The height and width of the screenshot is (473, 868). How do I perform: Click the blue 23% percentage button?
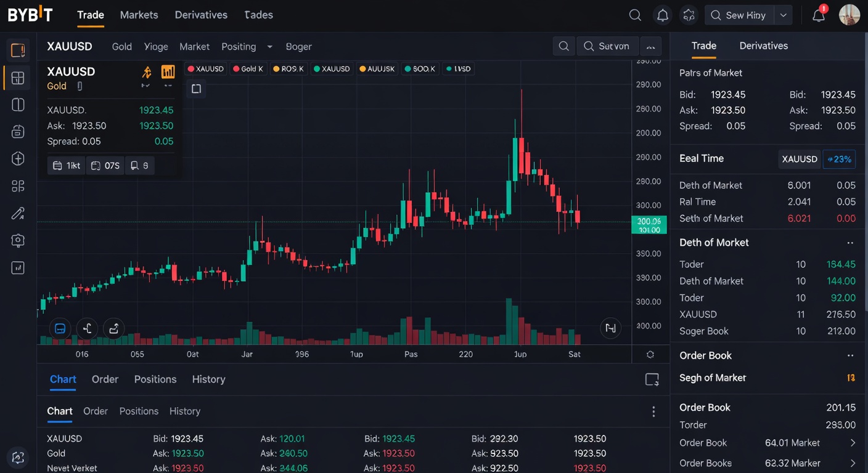839,159
